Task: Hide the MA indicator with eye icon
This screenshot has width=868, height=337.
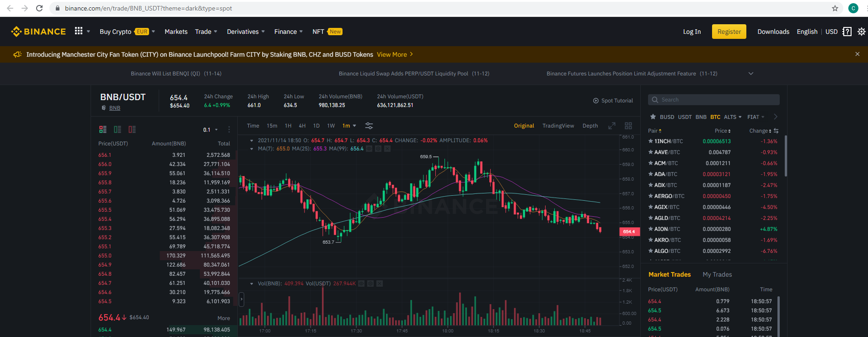Action: click(x=370, y=149)
